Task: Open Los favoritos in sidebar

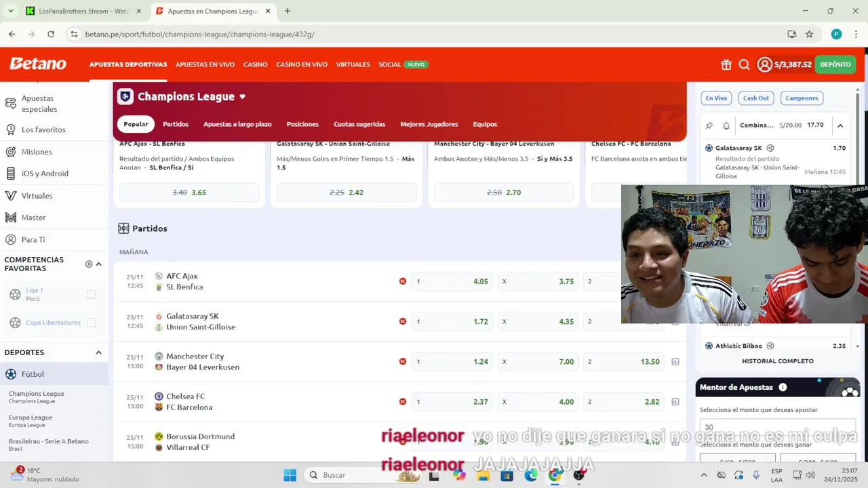Action: [x=43, y=129]
